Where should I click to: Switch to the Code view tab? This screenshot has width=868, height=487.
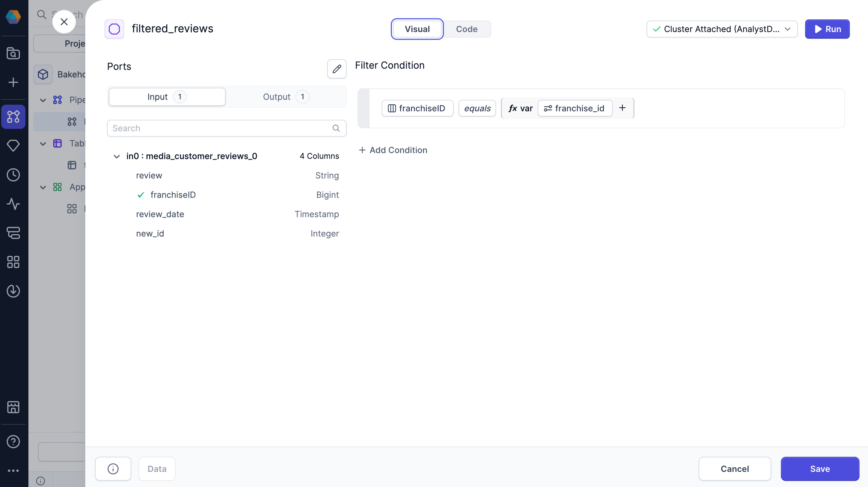click(x=467, y=29)
